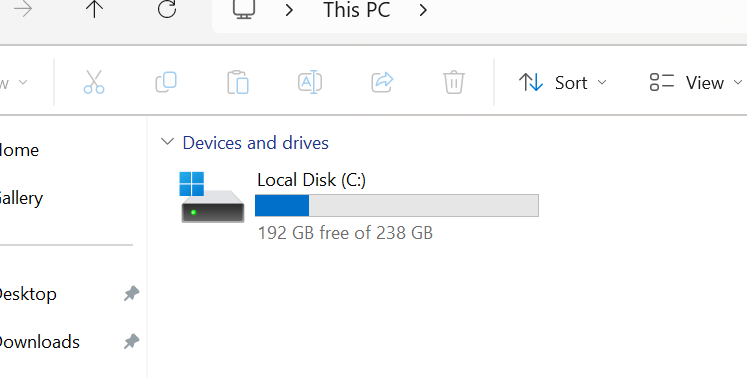Go up one folder level arrow
The height and width of the screenshot is (378, 747).
pos(94,9)
